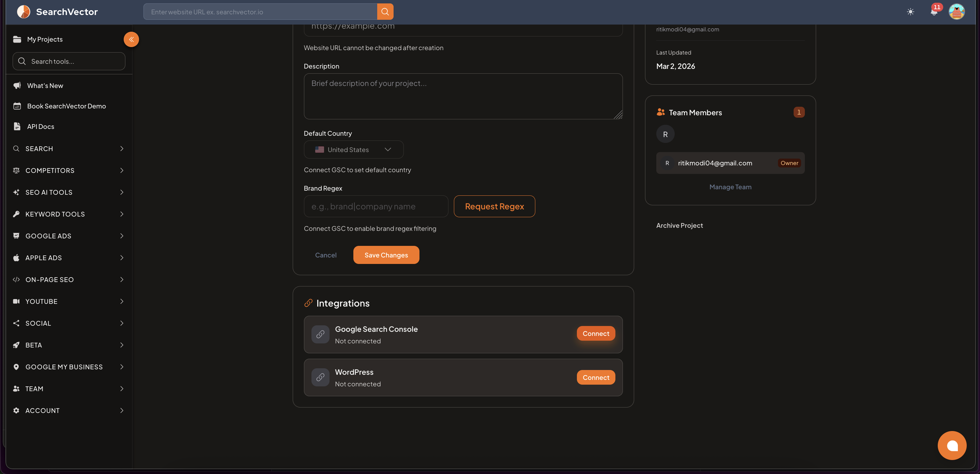This screenshot has width=980, height=474.
Task: Click Archive Project
Action: tap(679, 225)
